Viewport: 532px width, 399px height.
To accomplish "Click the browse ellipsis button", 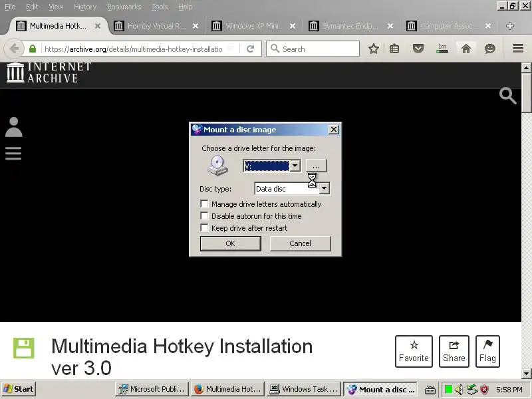I will tap(317, 166).
